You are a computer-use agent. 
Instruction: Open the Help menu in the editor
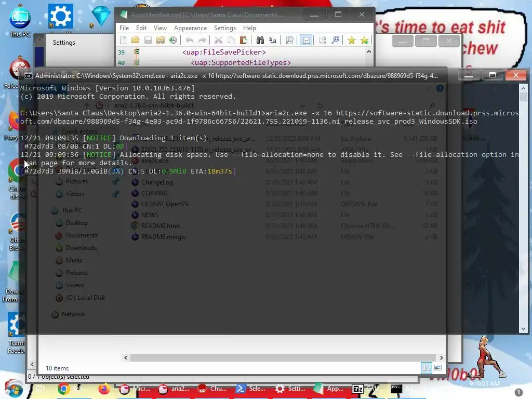(x=249, y=28)
